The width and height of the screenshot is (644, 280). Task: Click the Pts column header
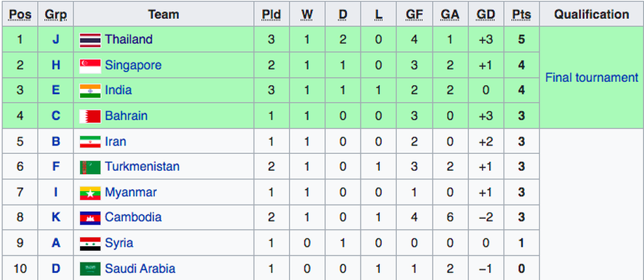point(521,15)
